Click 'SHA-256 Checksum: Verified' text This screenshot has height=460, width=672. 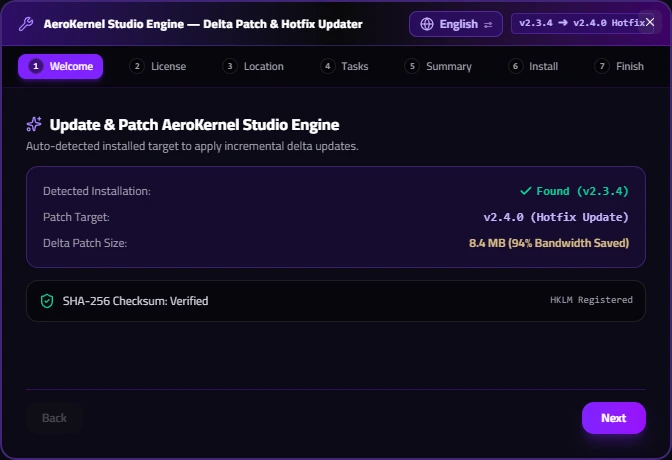point(135,301)
